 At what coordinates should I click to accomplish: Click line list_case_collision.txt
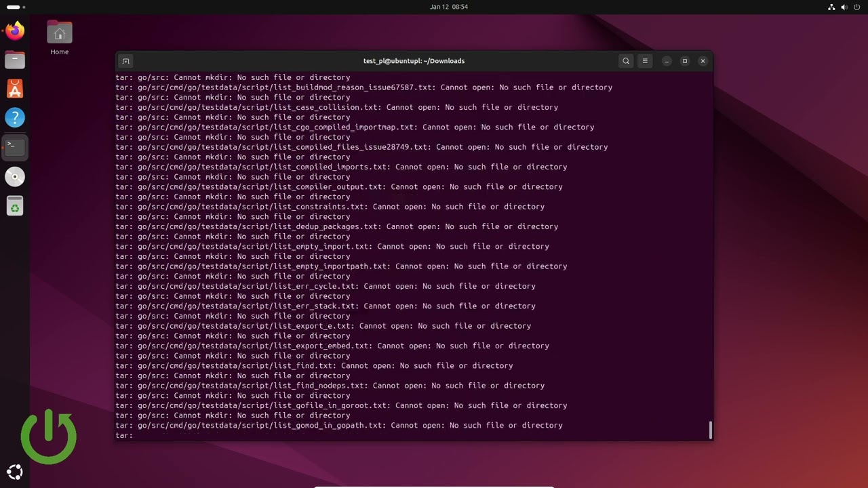[337, 107]
